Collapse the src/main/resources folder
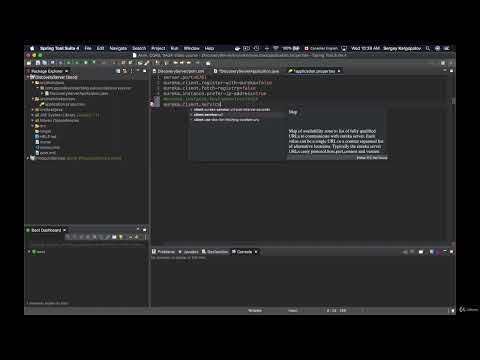 (33, 99)
